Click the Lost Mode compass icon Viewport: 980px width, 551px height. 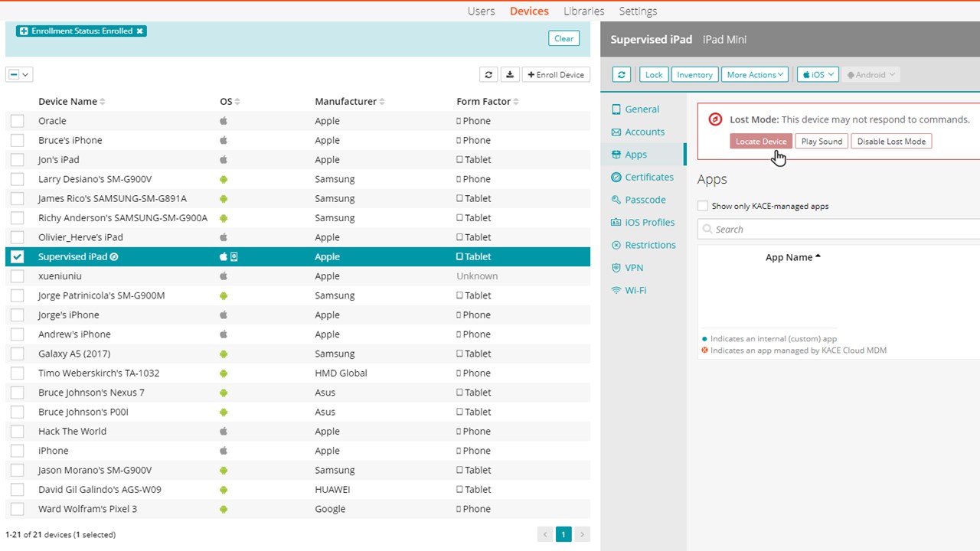click(x=715, y=119)
